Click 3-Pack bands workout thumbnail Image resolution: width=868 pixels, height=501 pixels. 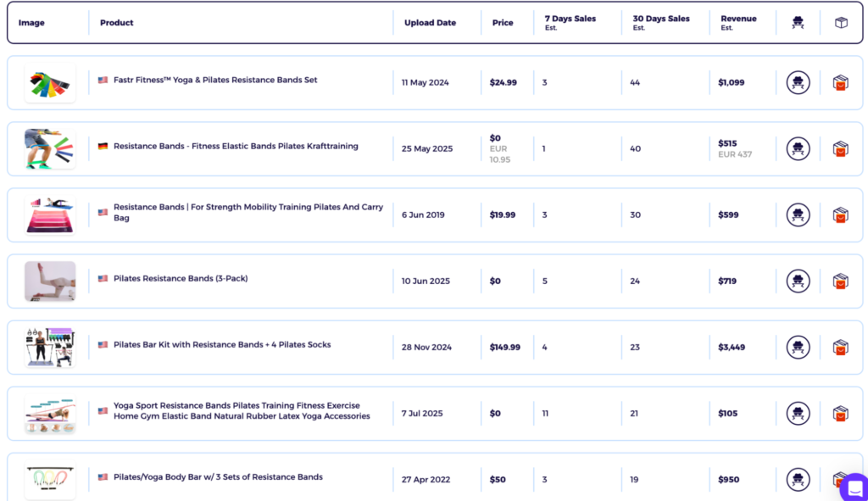point(50,281)
